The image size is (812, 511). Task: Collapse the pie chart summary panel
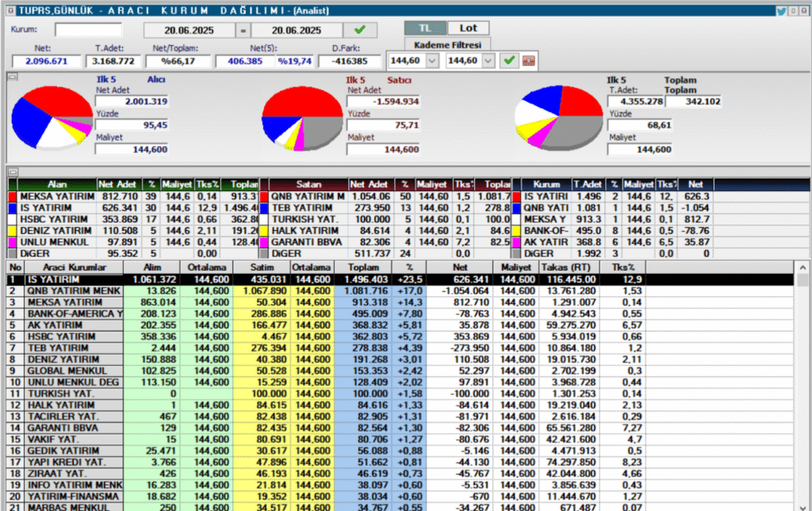pos(11,77)
